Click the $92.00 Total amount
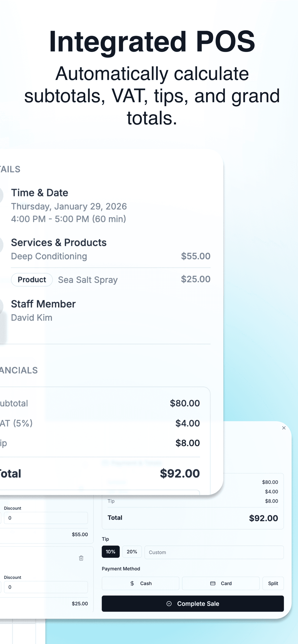This screenshot has height=644, width=298. (x=180, y=473)
